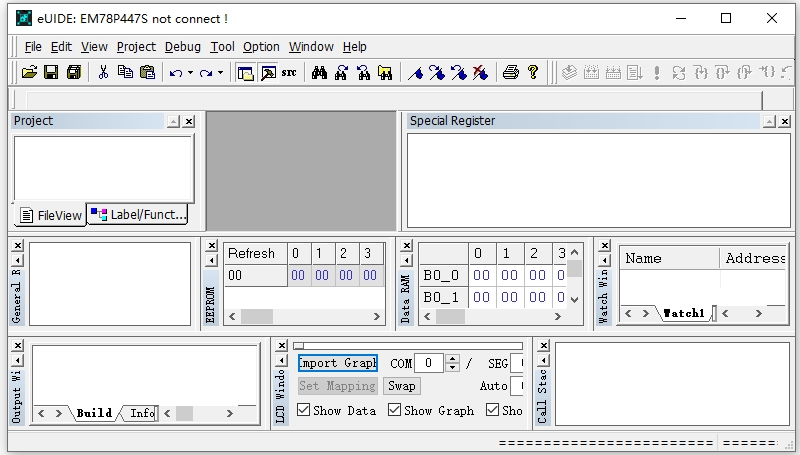
Task: Toggle the output window hammer icon
Action: tap(268, 73)
